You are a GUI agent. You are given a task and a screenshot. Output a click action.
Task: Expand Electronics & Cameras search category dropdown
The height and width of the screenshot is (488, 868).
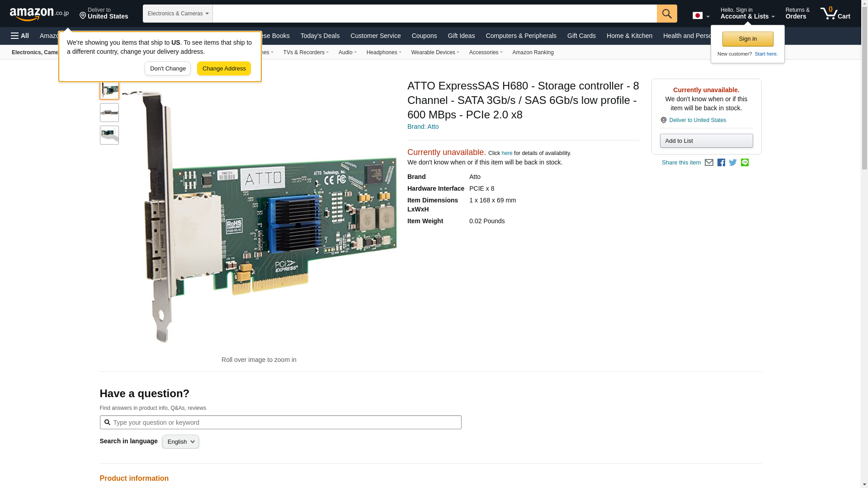click(178, 14)
